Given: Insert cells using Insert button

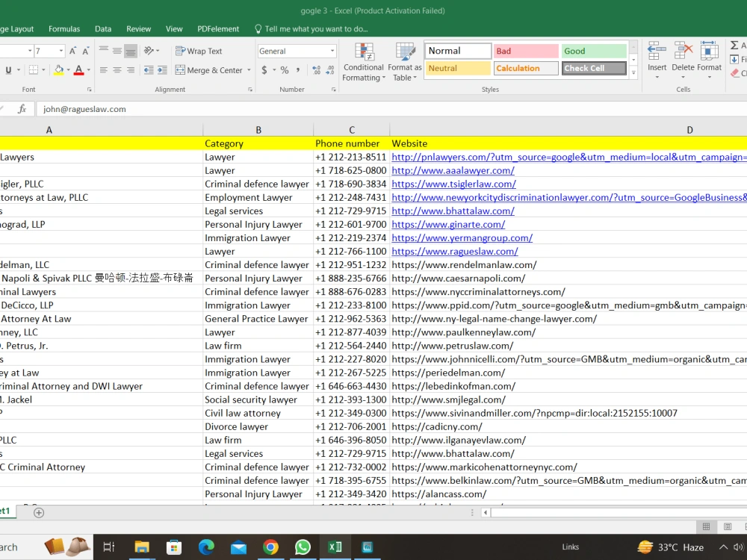Looking at the screenshot, I should 657,60.
